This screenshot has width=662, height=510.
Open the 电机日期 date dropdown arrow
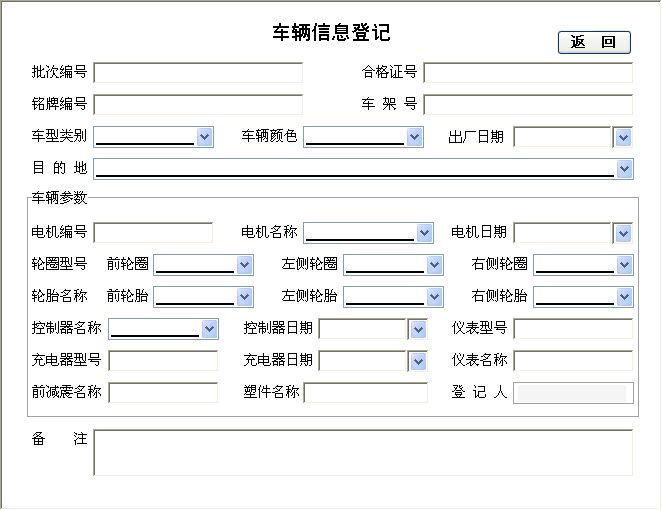623,233
